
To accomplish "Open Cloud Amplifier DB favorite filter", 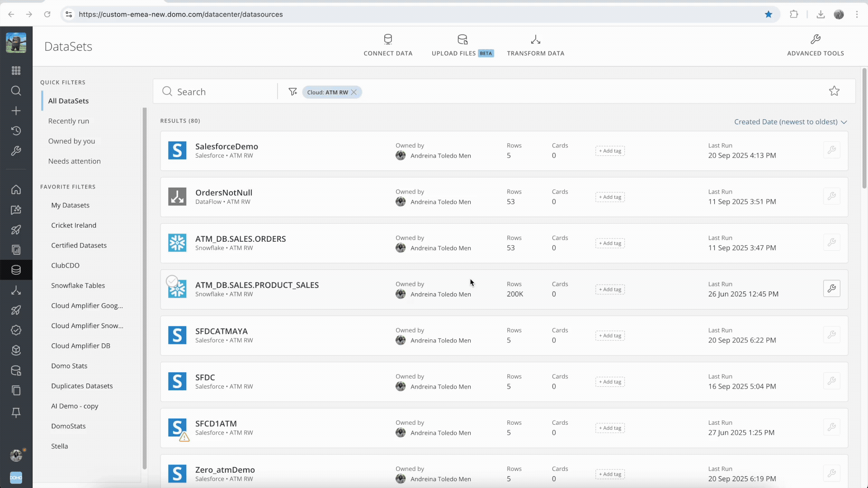I will coord(80,346).
